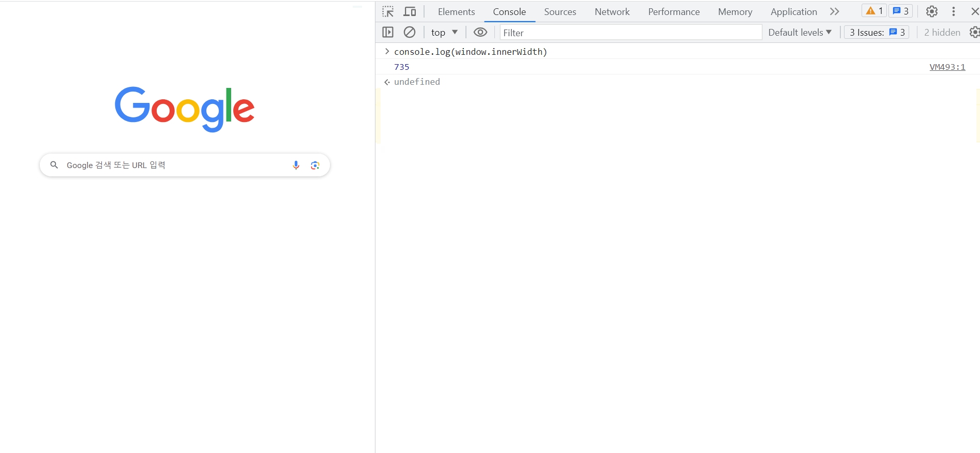Switch to the Application tab

click(x=794, y=11)
